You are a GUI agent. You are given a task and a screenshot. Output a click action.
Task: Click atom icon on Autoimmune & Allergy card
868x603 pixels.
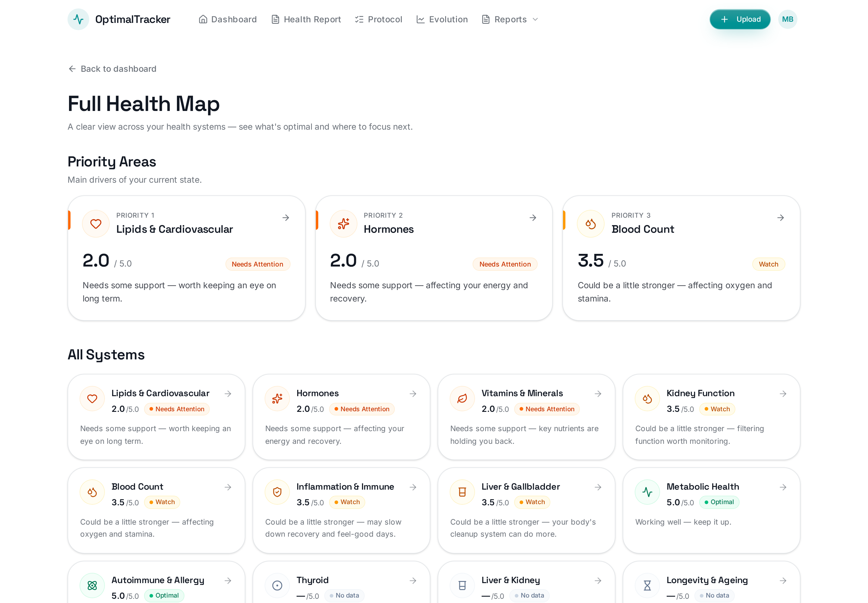(x=92, y=585)
